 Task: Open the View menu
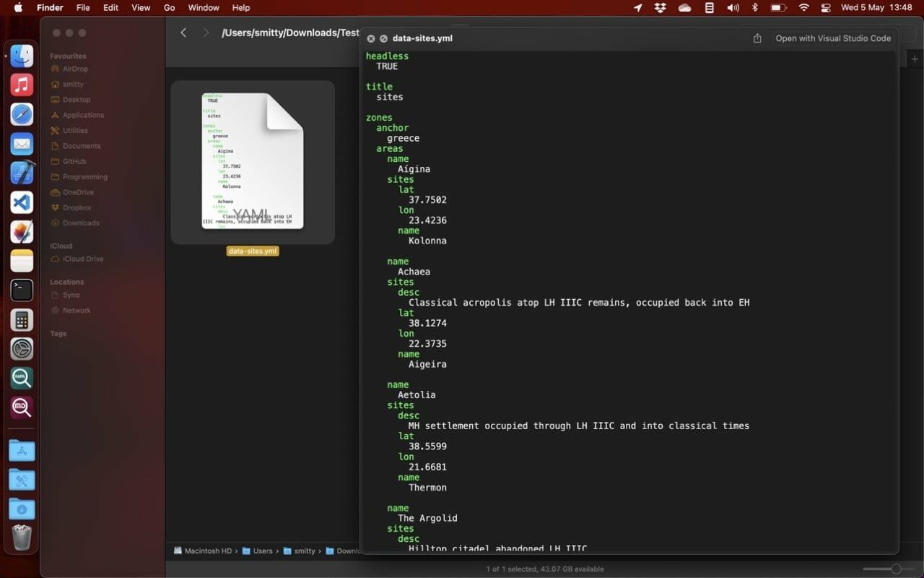coord(141,8)
